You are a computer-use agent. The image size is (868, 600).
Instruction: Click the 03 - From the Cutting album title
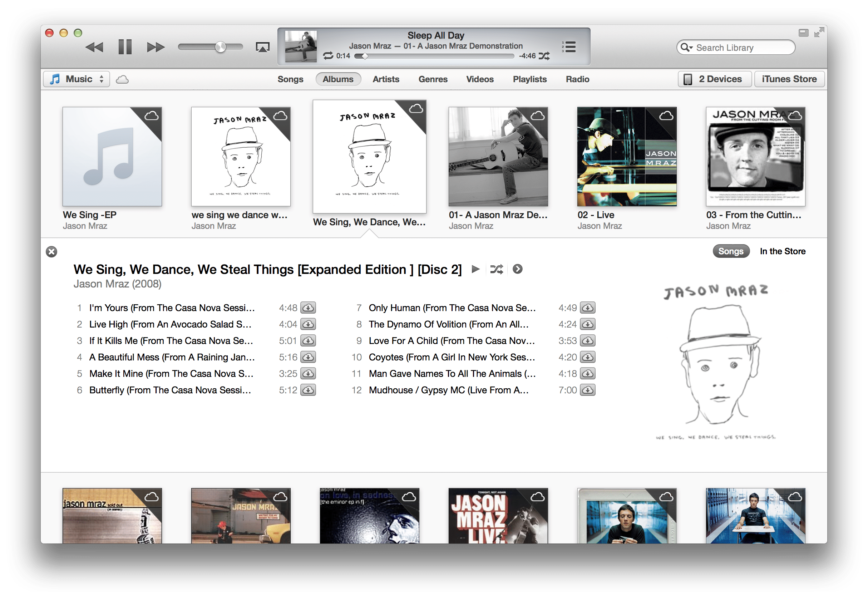click(753, 215)
